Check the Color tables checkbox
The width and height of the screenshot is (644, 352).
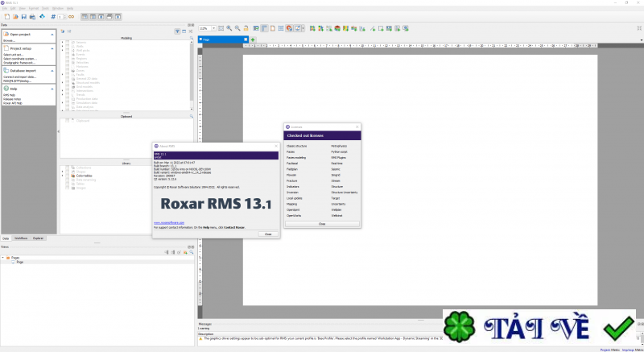pyautogui.click(x=68, y=176)
